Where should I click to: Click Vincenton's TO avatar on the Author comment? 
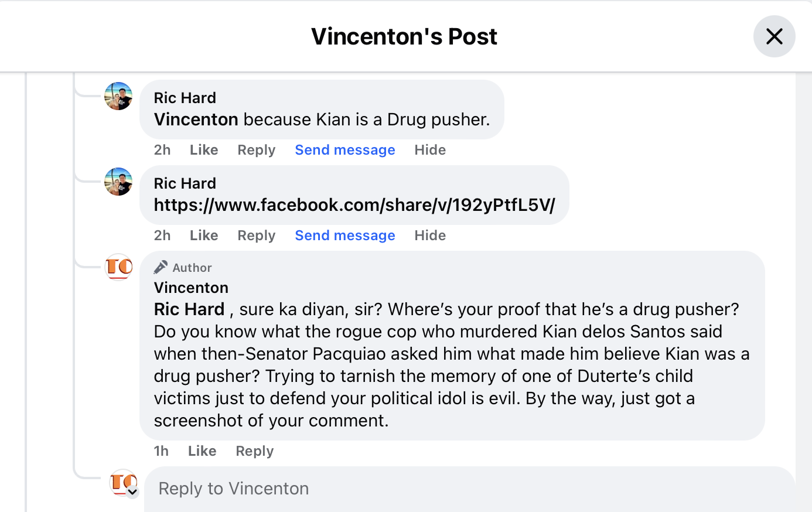coord(118,268)
